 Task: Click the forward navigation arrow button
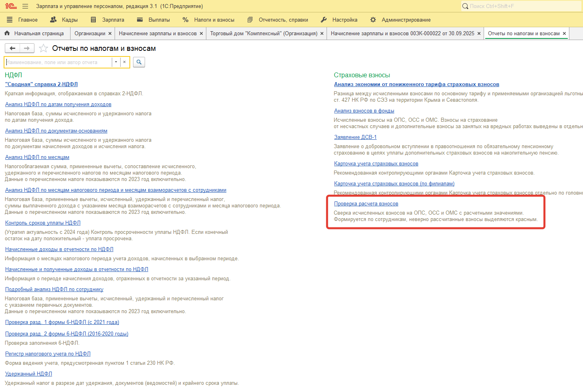click(27, 48)
